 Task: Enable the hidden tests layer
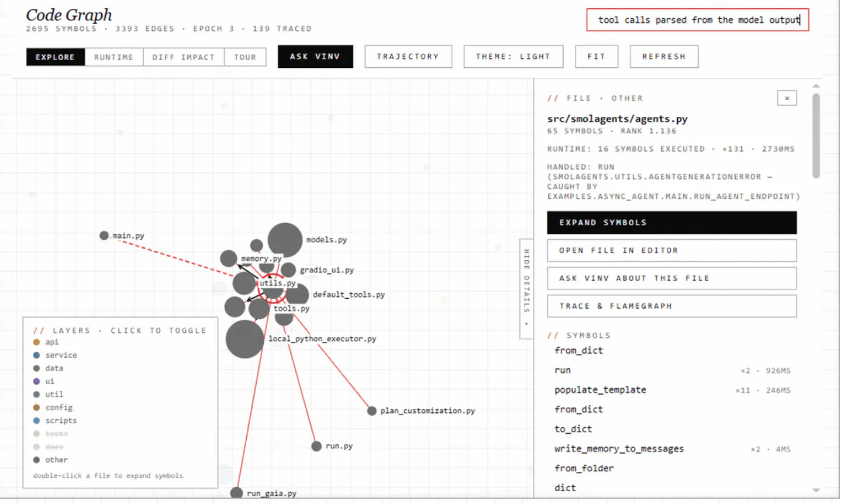[50, 434]
